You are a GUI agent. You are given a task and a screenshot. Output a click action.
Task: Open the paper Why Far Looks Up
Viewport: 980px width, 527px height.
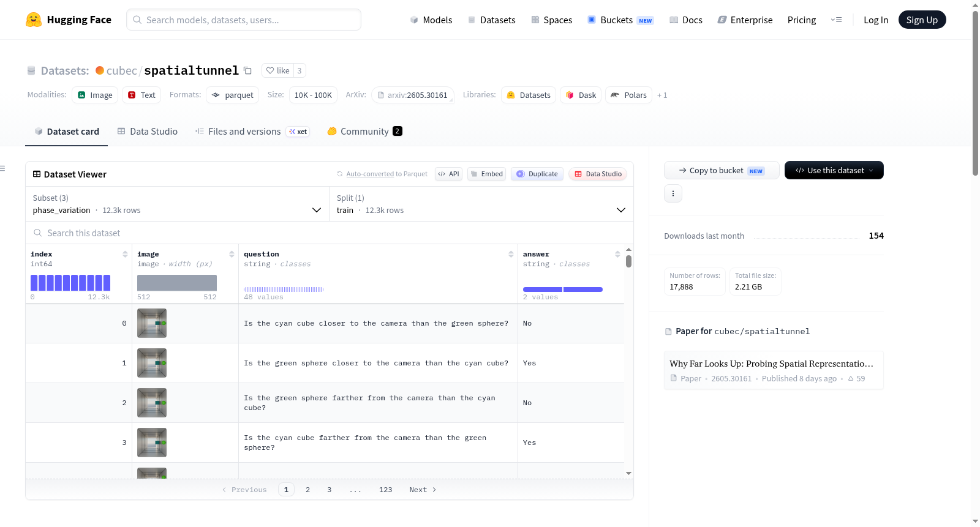(x=774, y=370)
